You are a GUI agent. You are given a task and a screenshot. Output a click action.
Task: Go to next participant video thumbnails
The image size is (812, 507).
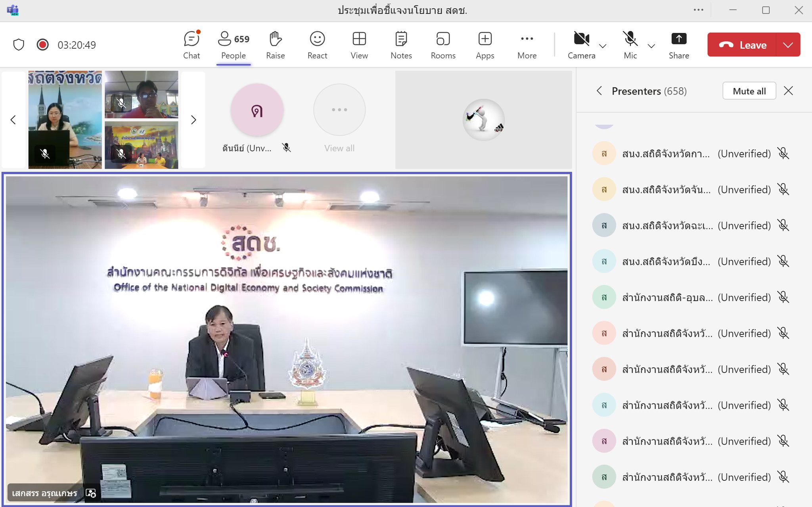193,120
